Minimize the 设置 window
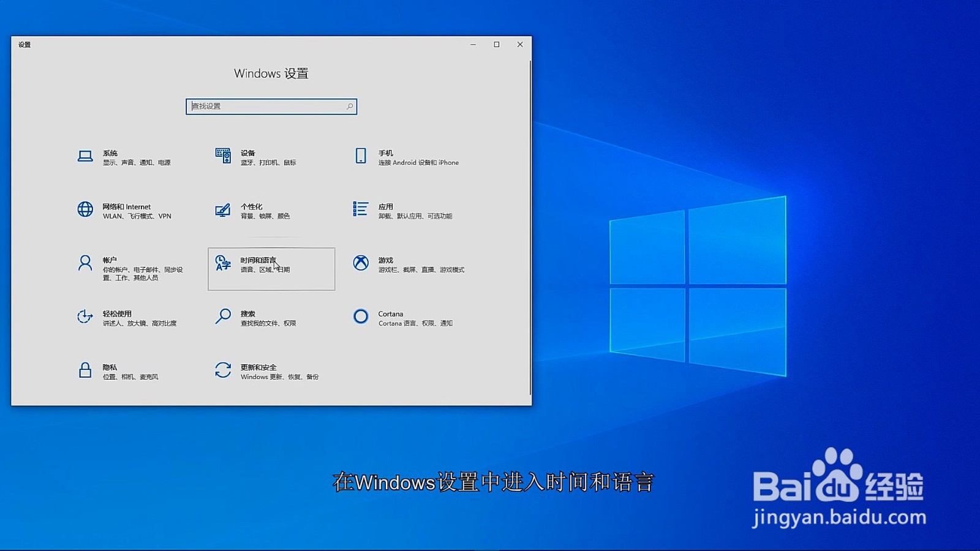This screenshot has width=980, height=551. coord(473,45)
